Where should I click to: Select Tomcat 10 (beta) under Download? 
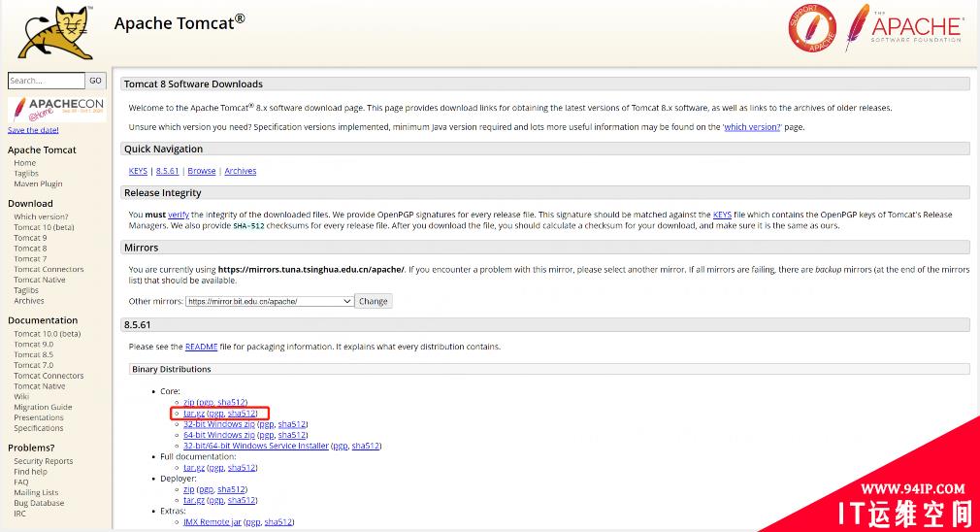point(44,227)
